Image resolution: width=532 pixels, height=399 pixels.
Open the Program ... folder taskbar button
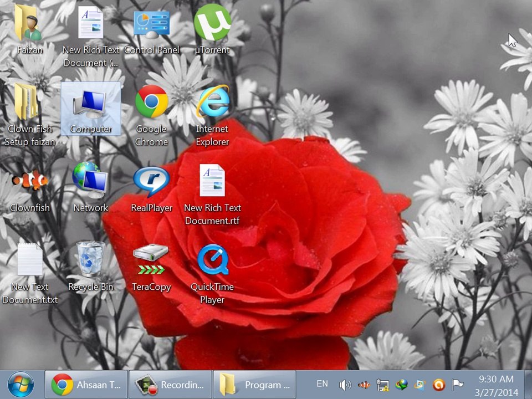click(254, 385)
